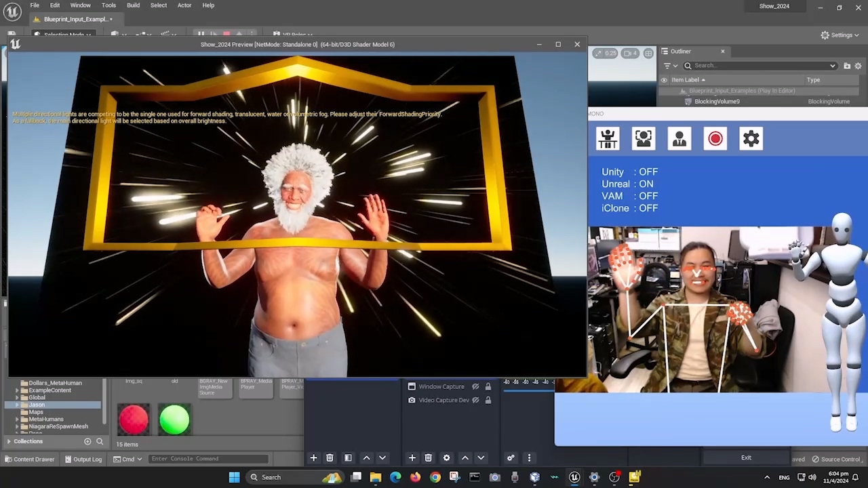Open the Outliner filter dropdown
868x488 pixels.
(x=670, y=66)
